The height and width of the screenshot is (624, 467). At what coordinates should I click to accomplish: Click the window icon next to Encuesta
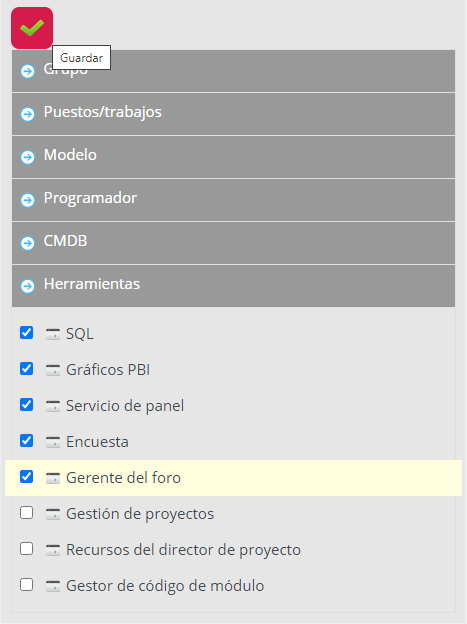(x=53, y=442)
